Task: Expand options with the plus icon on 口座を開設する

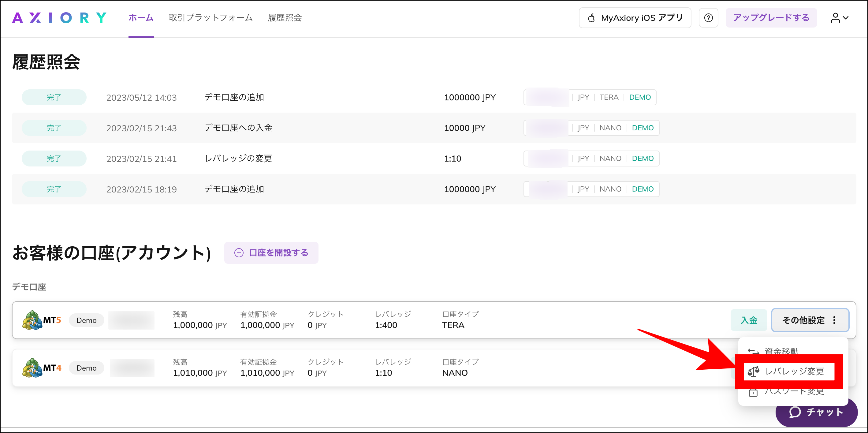Action: [x=239, y=252]
